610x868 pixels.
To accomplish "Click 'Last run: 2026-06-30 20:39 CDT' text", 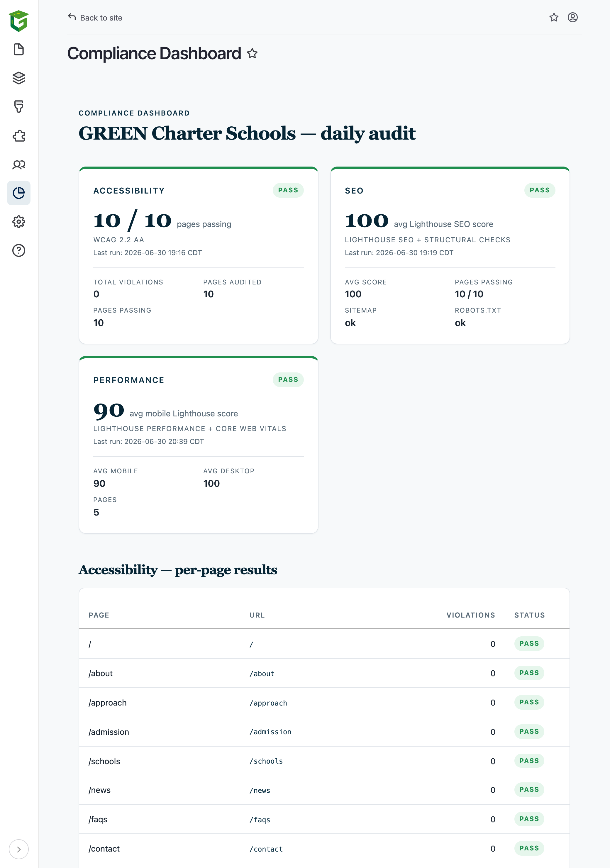I will coord(149,442).
